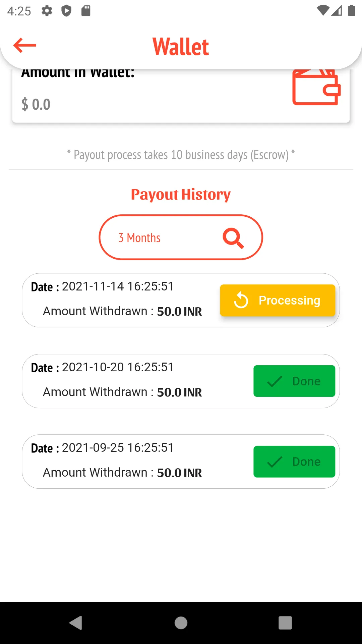The width and height of the screenshot is (362, 644).
Task: Tap the shield icon in status bar
Action: pos(66,11)
